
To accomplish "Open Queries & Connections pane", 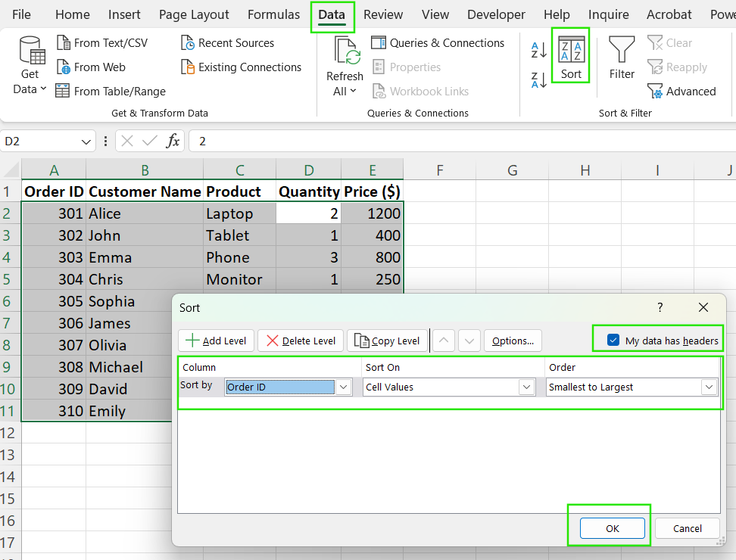I will click(438, 42).
